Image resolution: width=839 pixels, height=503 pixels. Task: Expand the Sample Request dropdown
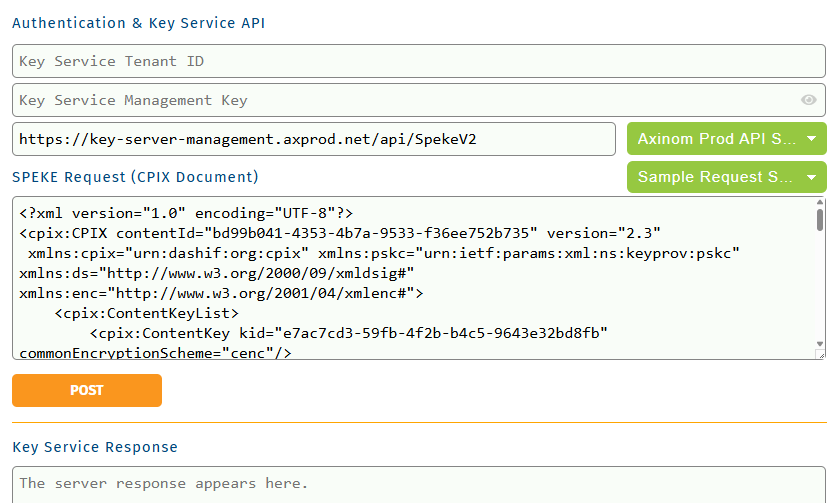click(726, 177)
